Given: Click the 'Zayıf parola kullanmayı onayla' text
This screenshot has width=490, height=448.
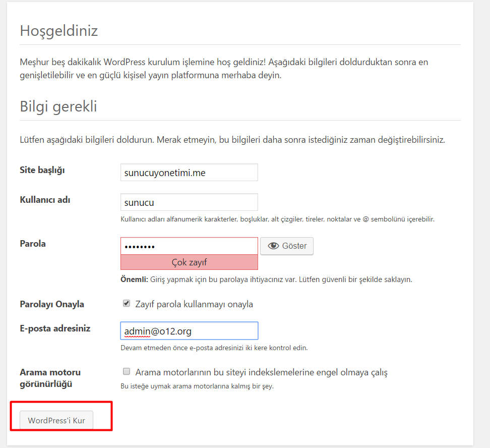Looking at the screenshot, I should [194, 304].
